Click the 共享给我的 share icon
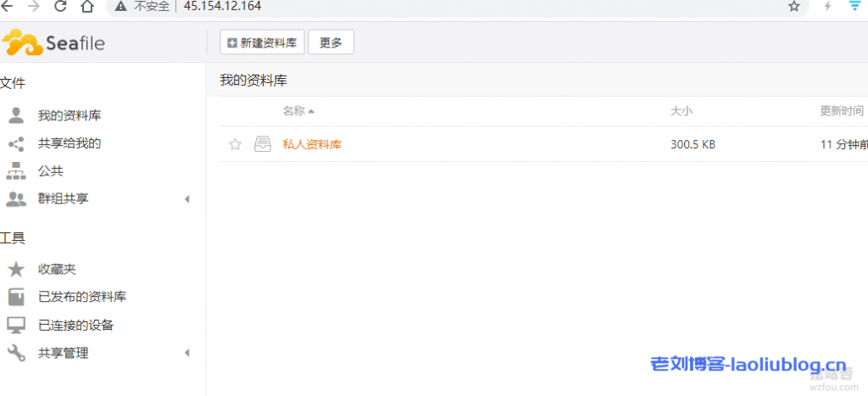Screen dimensions: 868x396 [16, 144]
